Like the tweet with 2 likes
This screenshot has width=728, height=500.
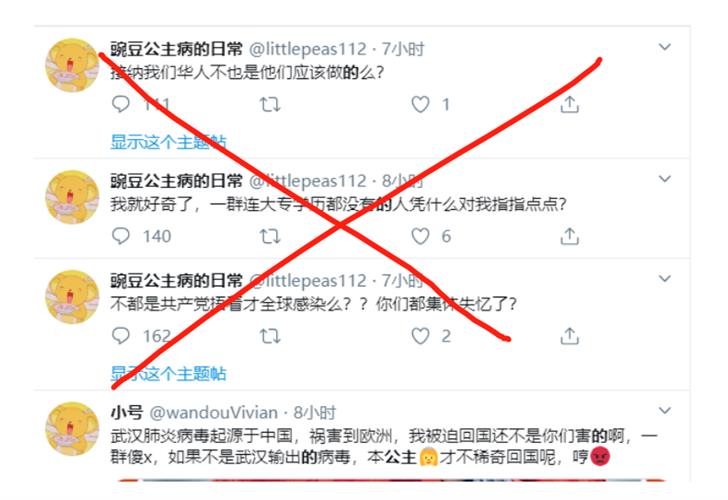tap(420, 336)
